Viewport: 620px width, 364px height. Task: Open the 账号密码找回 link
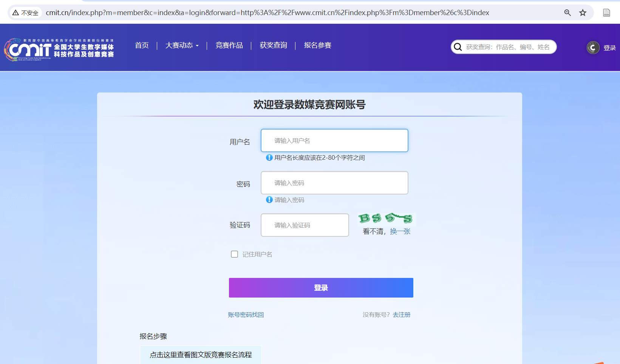[246, 315]
